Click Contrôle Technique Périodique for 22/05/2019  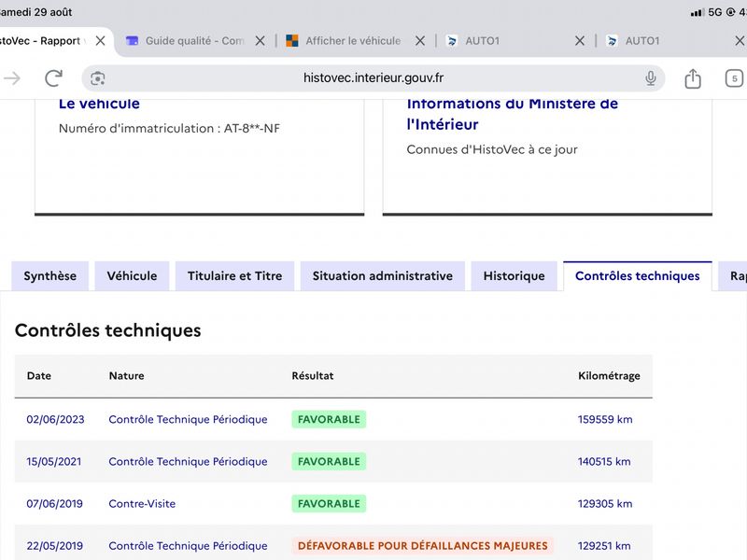pyautogui.click(x=188, y=546)
